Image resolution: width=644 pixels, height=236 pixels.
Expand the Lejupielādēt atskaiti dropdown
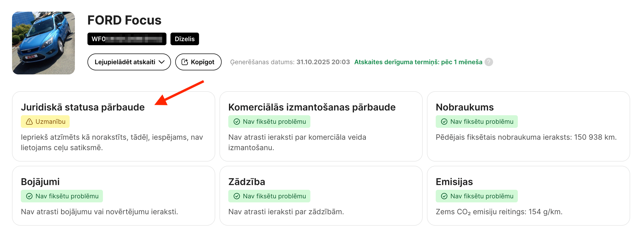pyautogui.click(x=129, y=62)
